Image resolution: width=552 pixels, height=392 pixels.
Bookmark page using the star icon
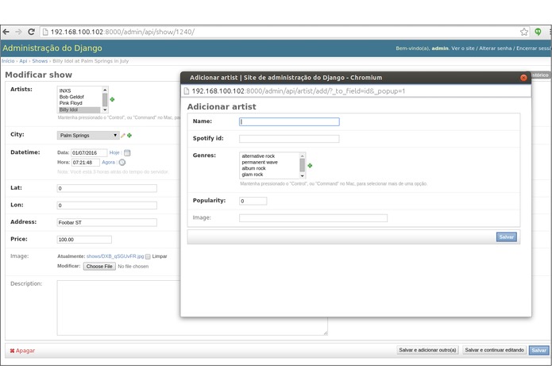524,32
